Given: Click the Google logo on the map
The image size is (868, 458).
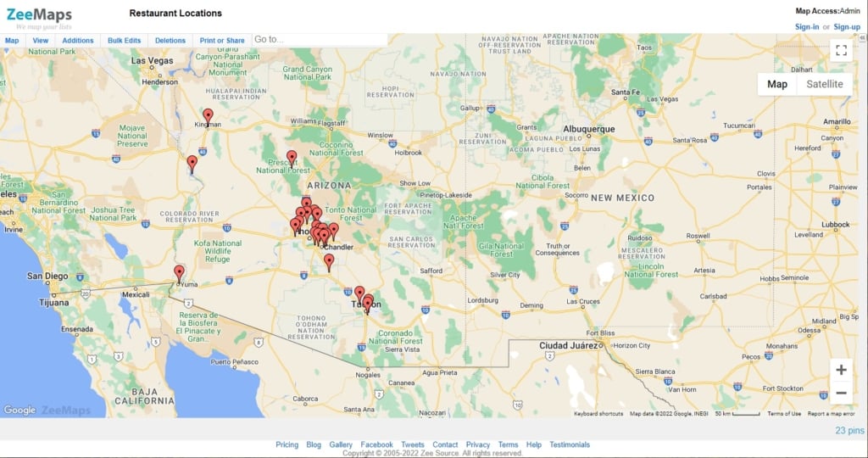Looking at the screenshot, I should [x=20, y=410].
